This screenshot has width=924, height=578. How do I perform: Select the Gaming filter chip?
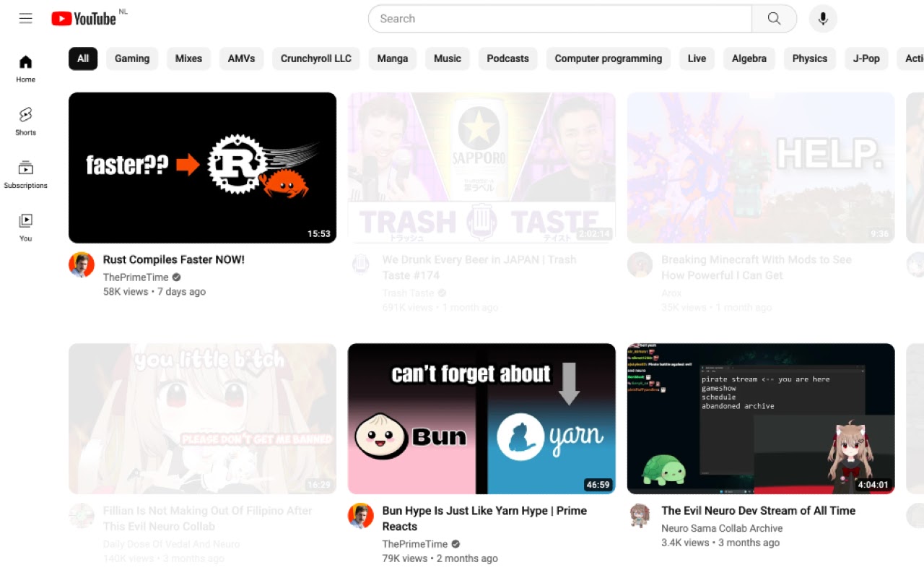tap(132, 59)
